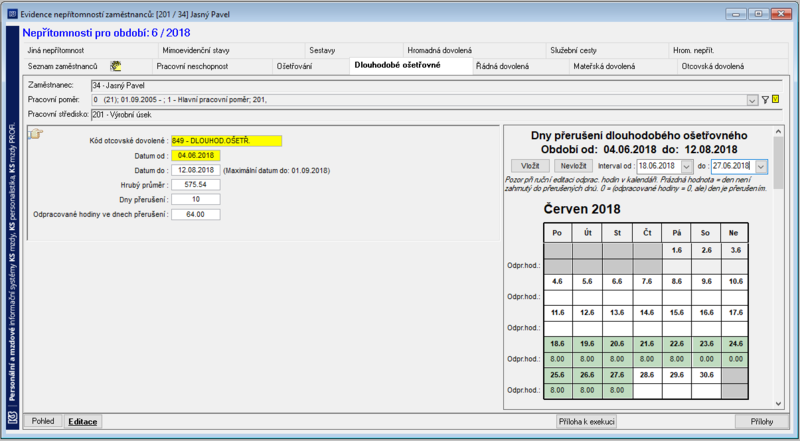Select calendar day 22.6
The image size is (800, 441).
pyautogui.click(x=677, y=344)
